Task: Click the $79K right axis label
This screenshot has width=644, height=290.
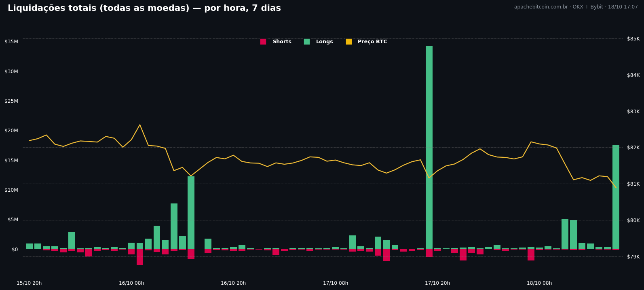Action: [633, 257]
